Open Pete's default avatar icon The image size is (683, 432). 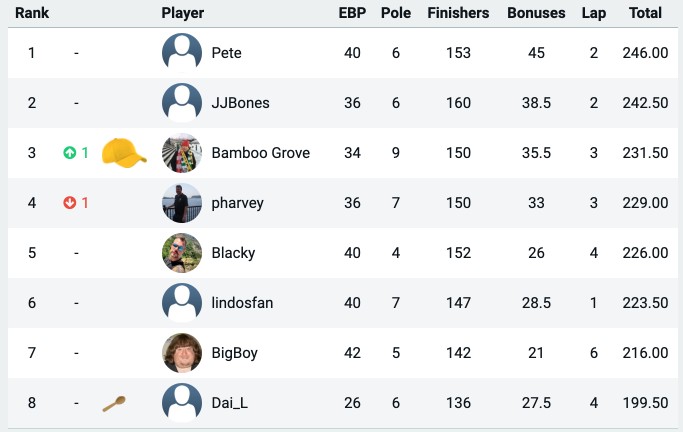[x=182, y=53]
